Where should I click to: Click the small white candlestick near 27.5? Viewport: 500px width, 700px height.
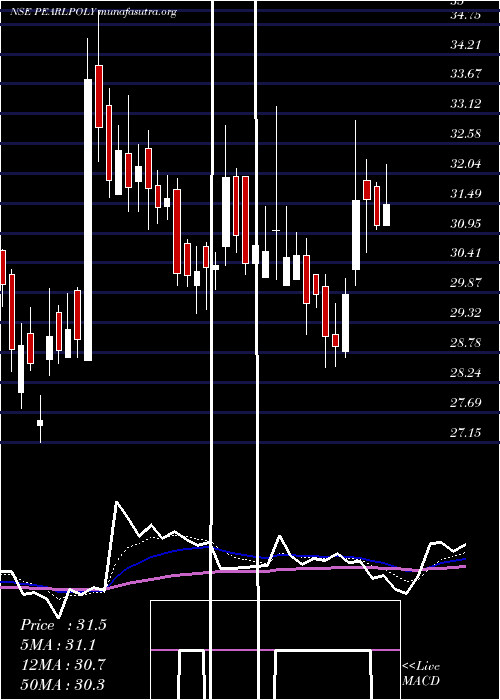click(40, 423)
